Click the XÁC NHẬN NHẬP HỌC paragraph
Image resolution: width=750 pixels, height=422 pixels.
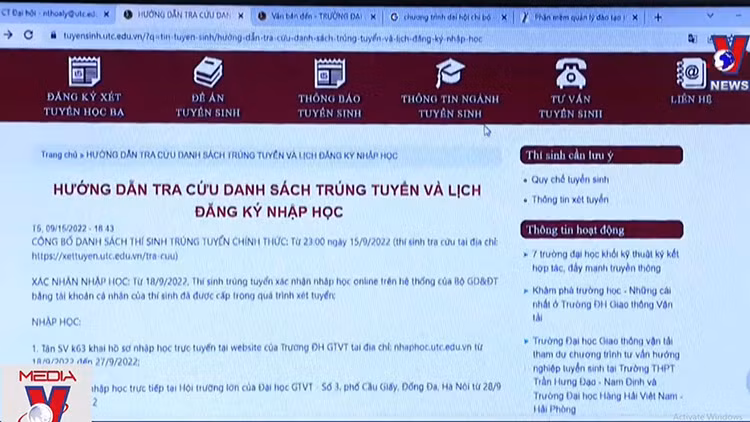(265, 289)
